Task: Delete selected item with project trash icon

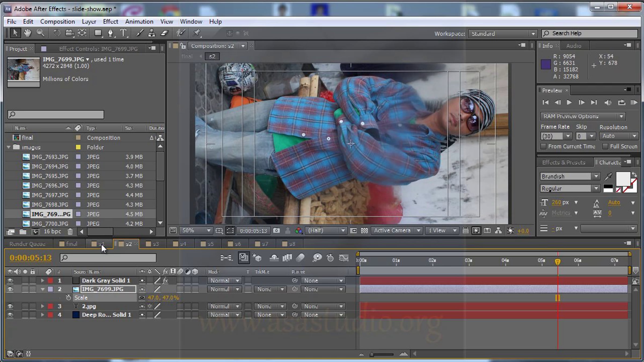Action: tap(70, 231)
